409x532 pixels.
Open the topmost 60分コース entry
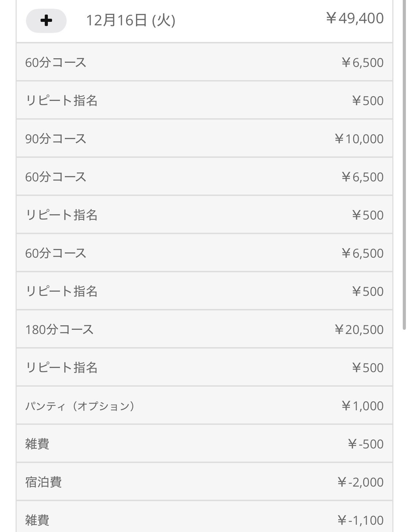point(56,63)
